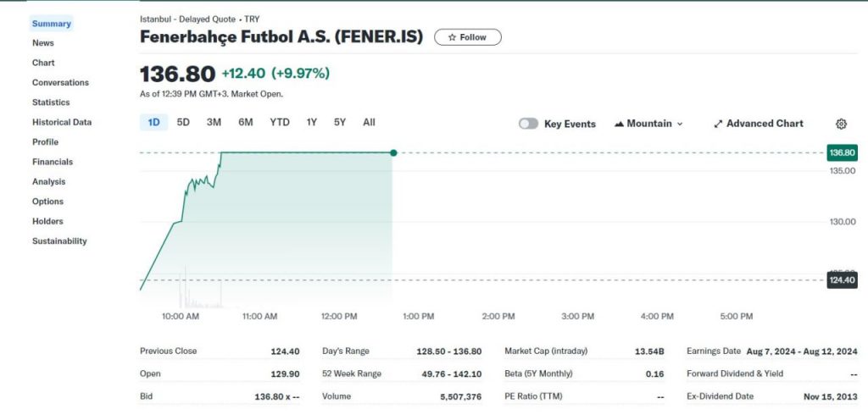Open the Advanced Chart view
This screenshot has width=868, height=415.
pos(759,124)
